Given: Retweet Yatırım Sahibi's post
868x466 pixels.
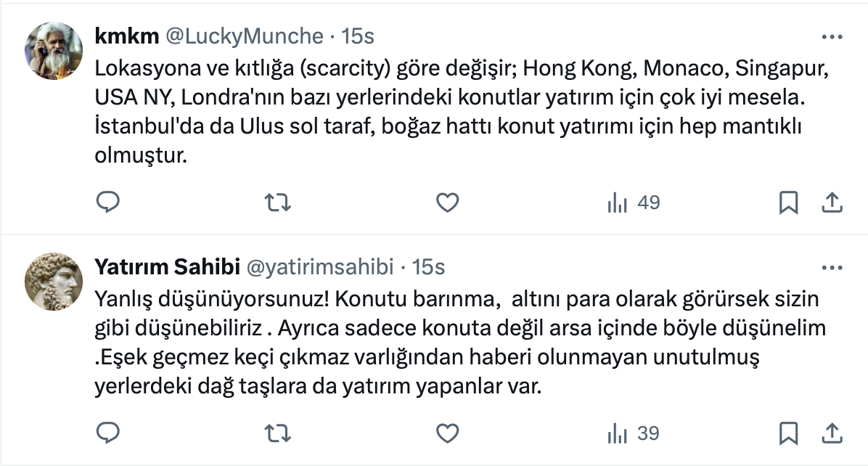Looking at the screenshot, I should (x=276, y=433).
